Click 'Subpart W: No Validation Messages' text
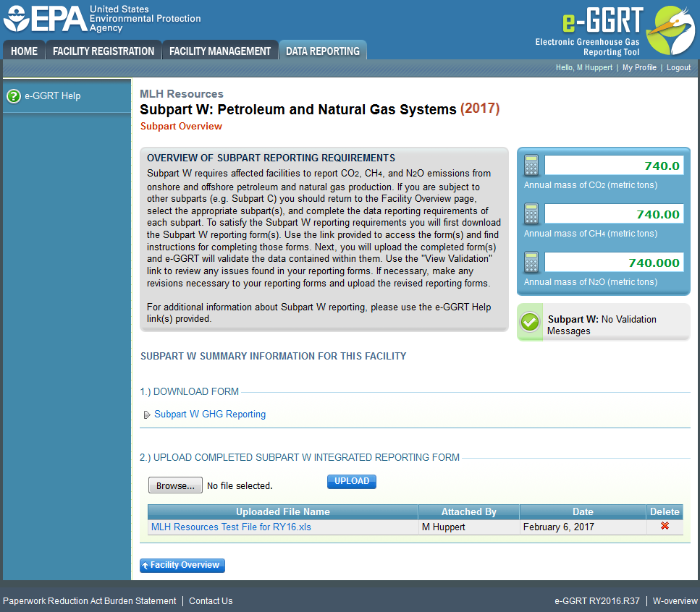700x612 pixels. pos(602,326)
